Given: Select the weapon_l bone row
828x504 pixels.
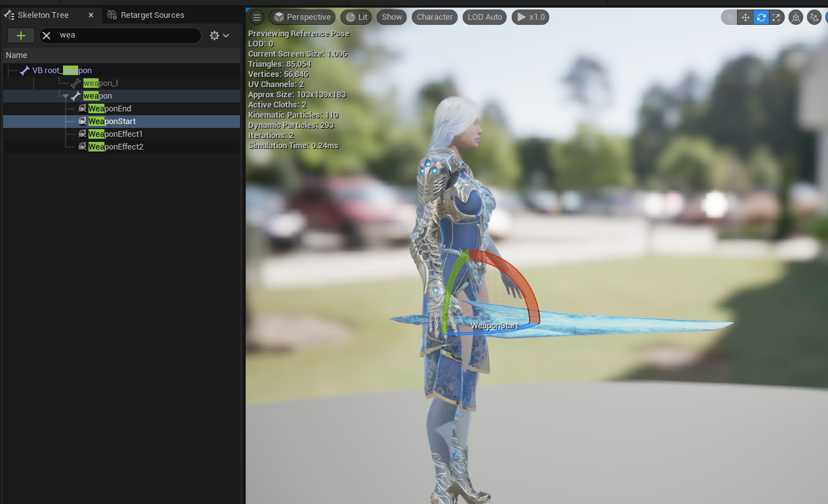Looking at the screenshot, I should tap(122, 83).
